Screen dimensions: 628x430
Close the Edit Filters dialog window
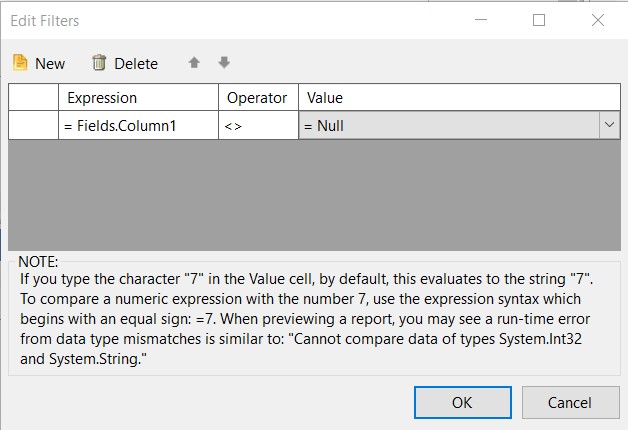pos(598,20)
